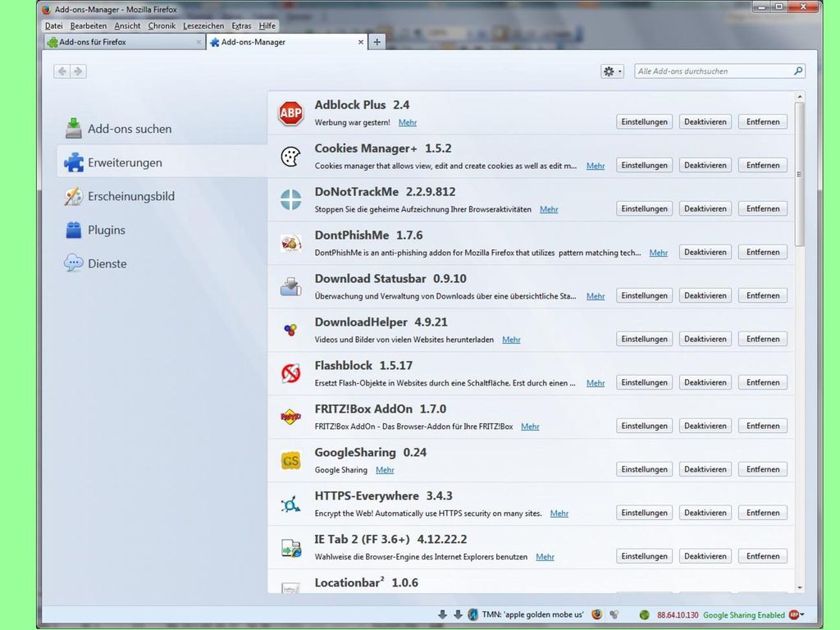This screenshot has width=840, height=630.
Task: Click Mehr link for Flashblock
Action: [x=596, y=383]
